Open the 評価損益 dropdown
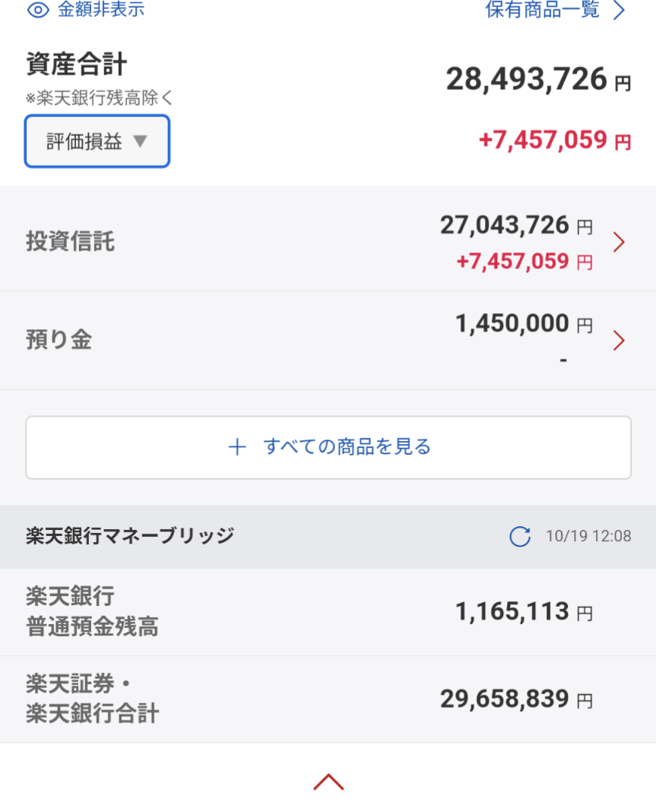The image size is (656, 812). [x=97, y=141]
